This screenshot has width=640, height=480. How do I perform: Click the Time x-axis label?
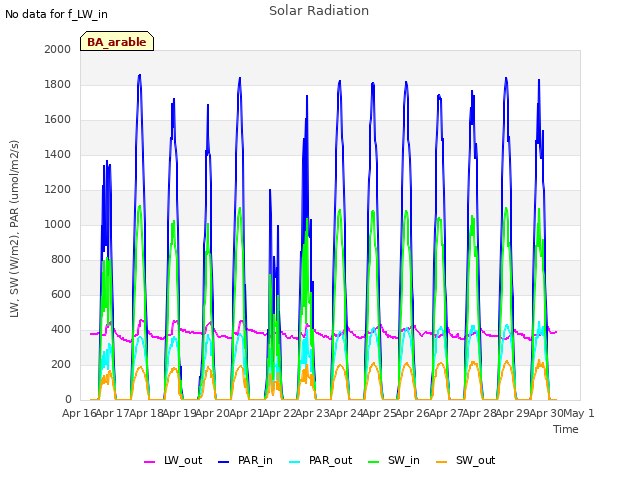tap(566, 429)
